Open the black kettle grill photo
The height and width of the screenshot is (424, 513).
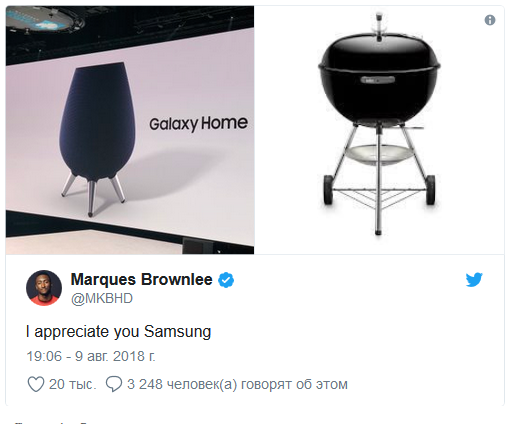pos(379,130)
